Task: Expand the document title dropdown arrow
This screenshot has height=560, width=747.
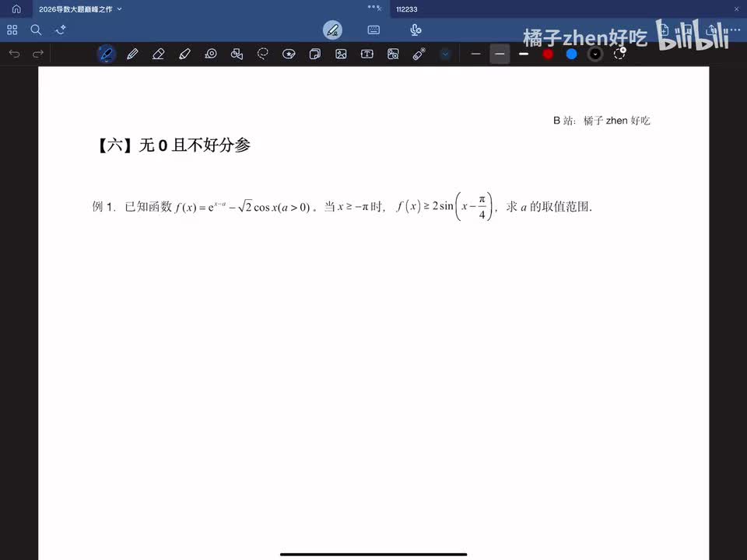Action: point(120,9)
